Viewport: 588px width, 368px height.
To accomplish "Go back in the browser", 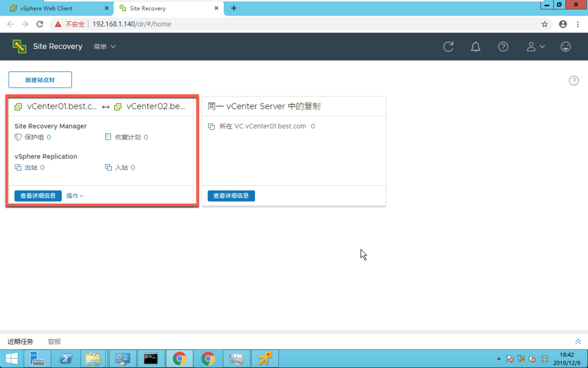I will [10, 24].
